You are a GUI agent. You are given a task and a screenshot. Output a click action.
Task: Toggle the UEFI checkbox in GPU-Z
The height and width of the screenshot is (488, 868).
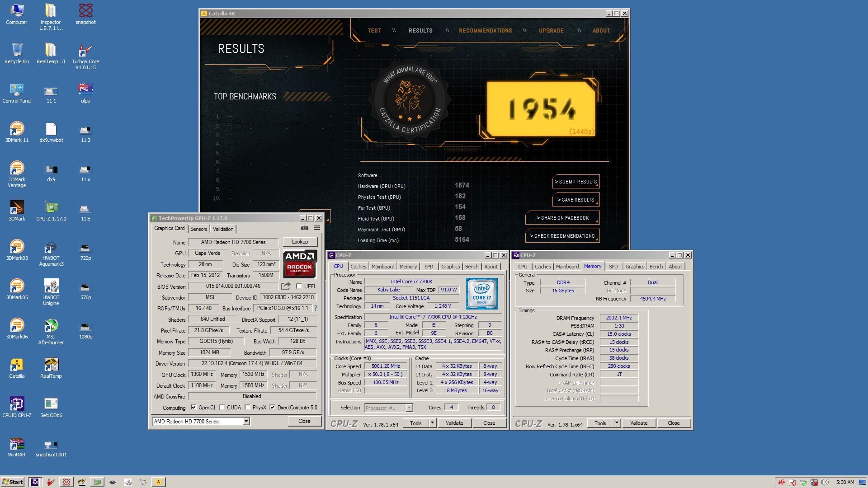[299, 286]
